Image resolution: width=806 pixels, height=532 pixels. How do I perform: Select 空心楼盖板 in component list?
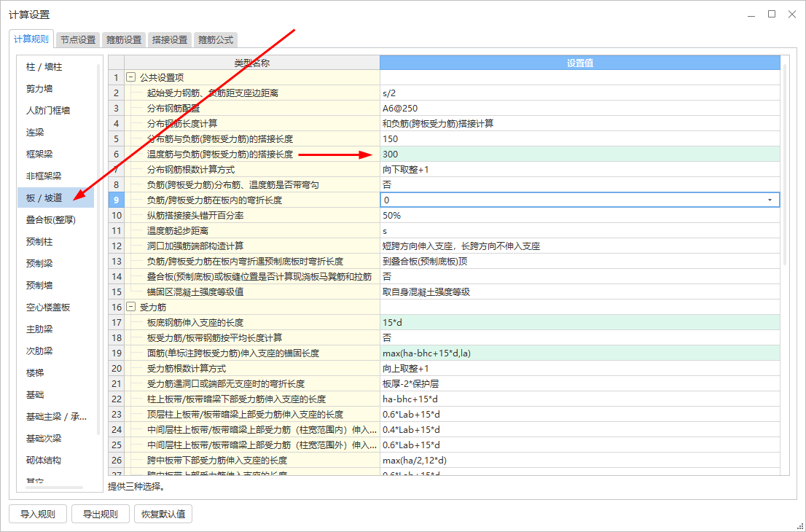(56, 308)
